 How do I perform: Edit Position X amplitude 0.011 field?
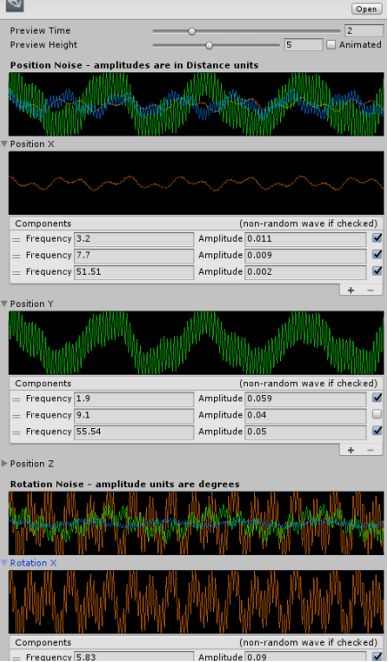click(x=305, y=239)
